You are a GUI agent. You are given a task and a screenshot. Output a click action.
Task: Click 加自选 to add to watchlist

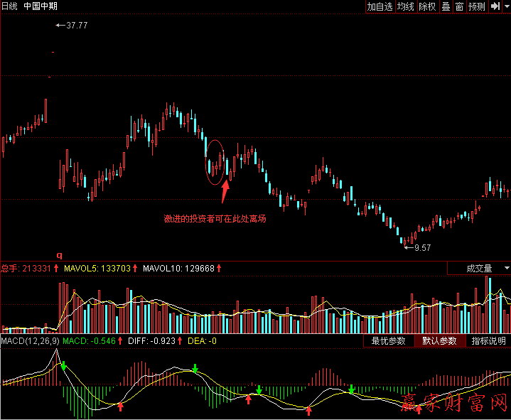[380, 6]
